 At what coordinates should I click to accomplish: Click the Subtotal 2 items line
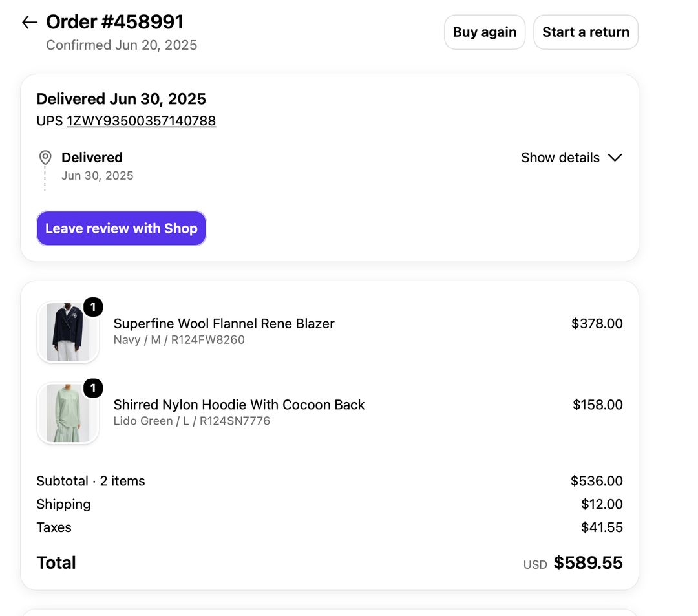330,481
